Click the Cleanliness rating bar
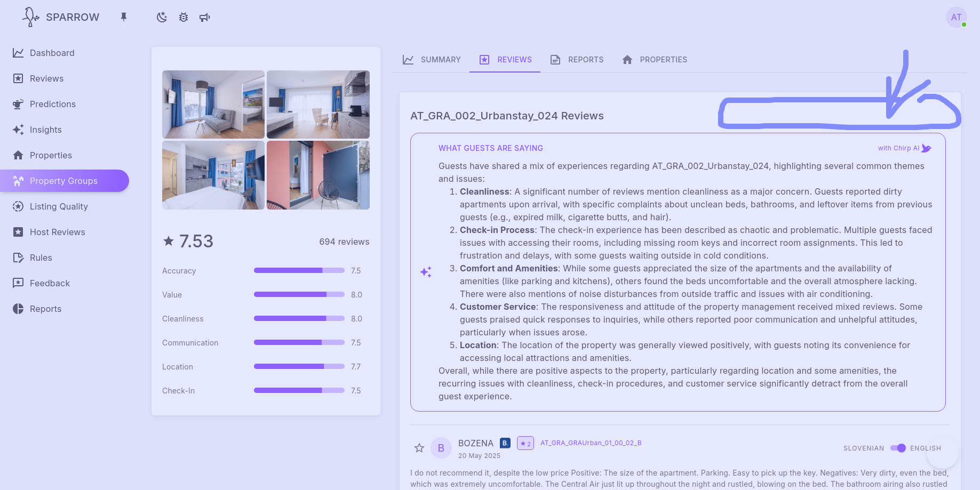 [x=299, y=318]
